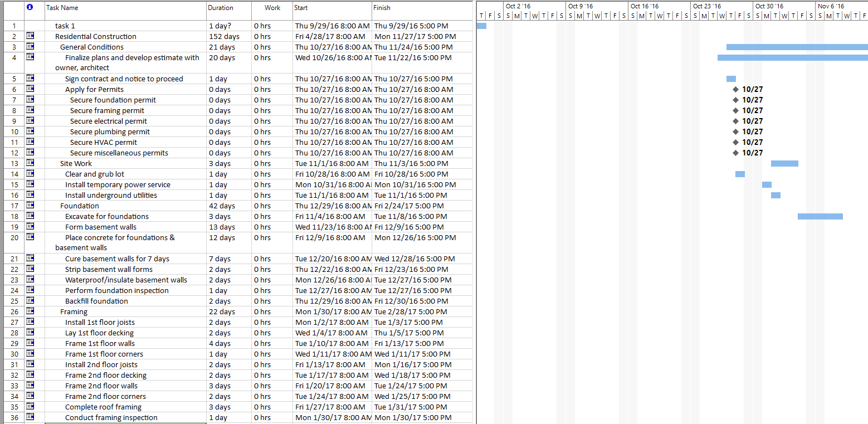Click task name 'Sign contract and notice to proceed'
Viewport: 868px width, 424px height.
click(124, 79)
